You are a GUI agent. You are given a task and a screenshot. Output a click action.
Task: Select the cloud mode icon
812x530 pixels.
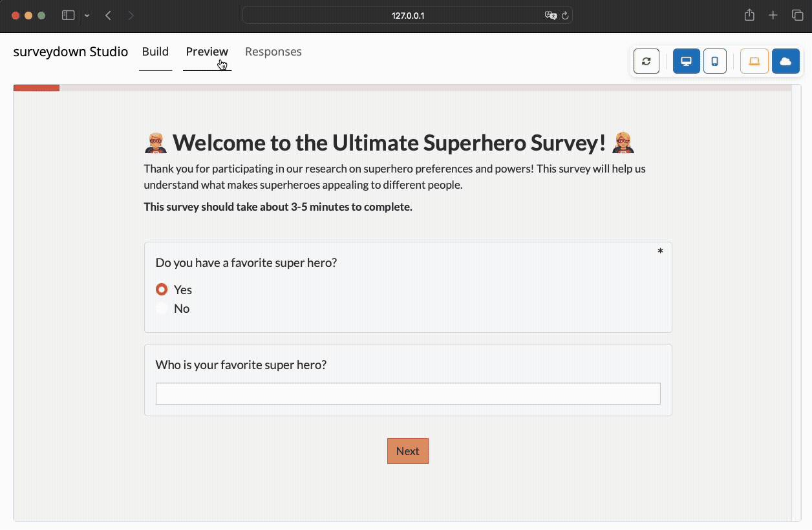[785, 61]
